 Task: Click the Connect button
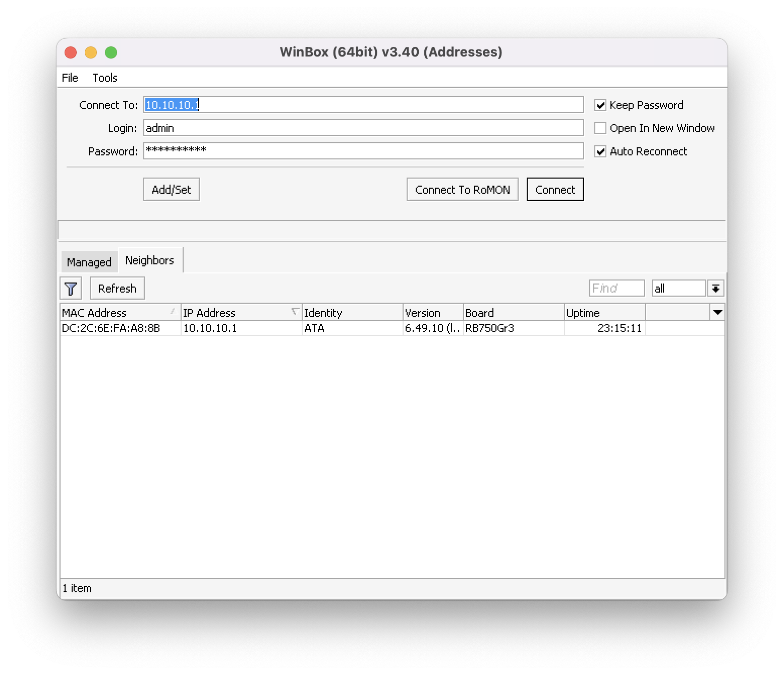(555, 189)
